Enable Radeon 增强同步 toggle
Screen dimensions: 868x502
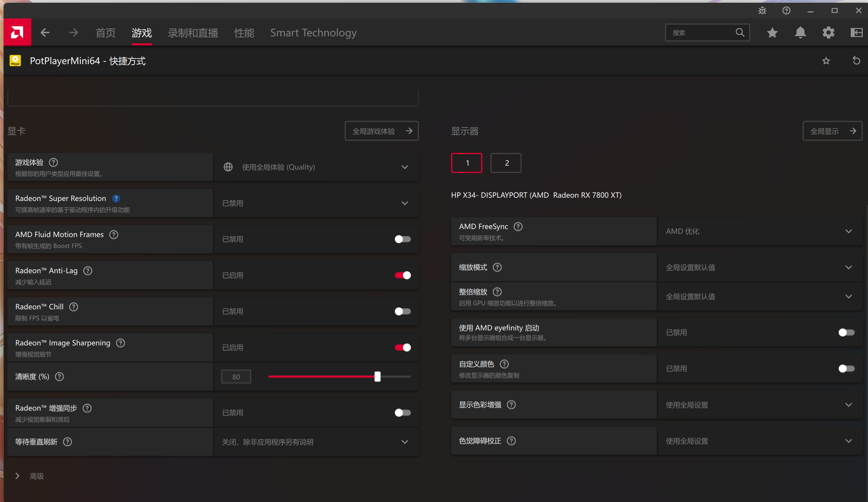pos(402,413)
